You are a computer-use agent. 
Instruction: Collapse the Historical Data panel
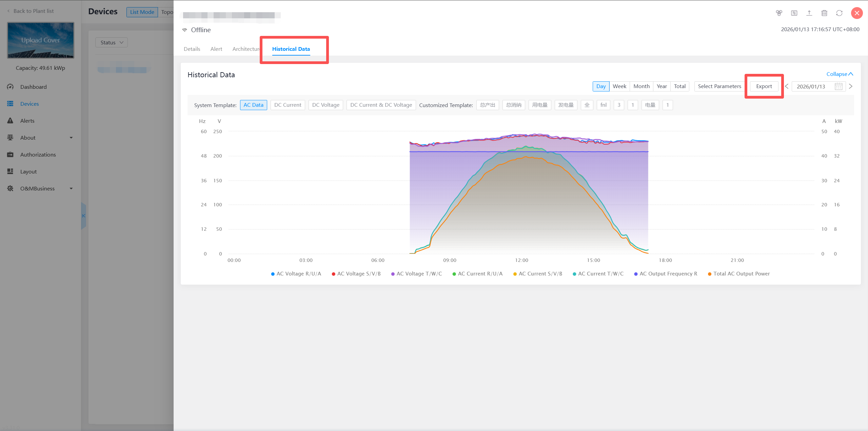(839, 74)
